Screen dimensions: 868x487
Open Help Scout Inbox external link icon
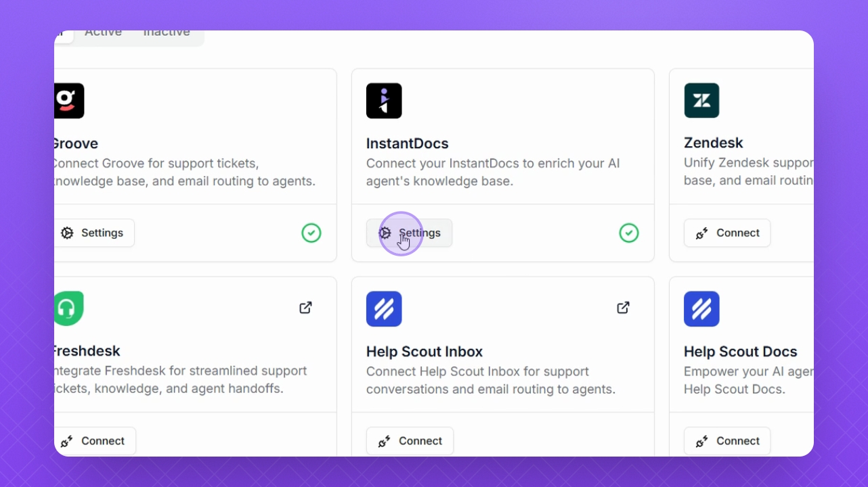623,308
